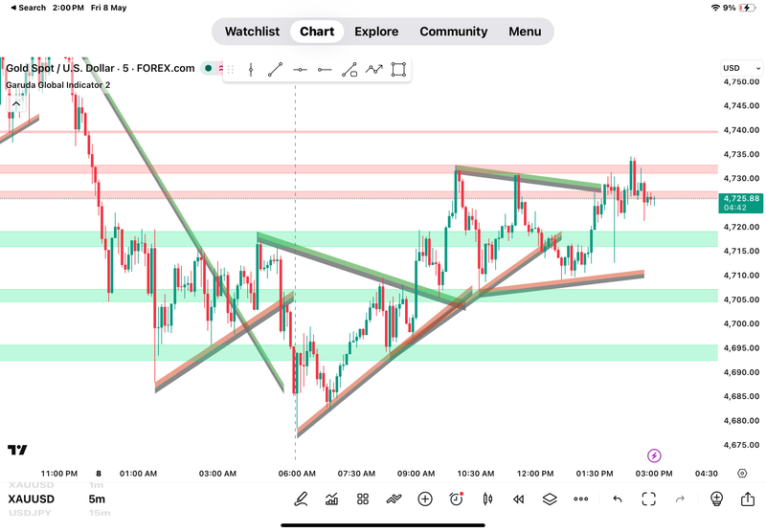This screenshot has width=766, height=532.
Task: Select the vertical line drawing tool
Action: pyautogui.click(x=251, y=70)
